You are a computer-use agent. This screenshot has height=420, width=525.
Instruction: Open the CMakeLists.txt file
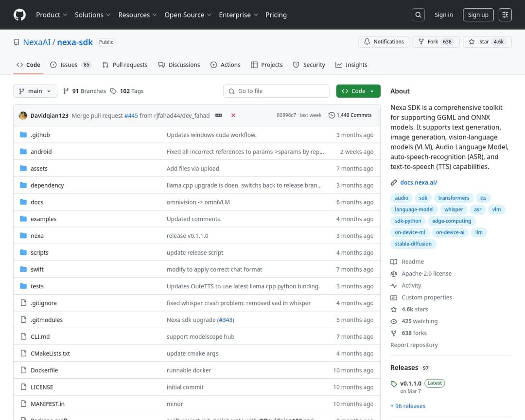coord(50,353)
